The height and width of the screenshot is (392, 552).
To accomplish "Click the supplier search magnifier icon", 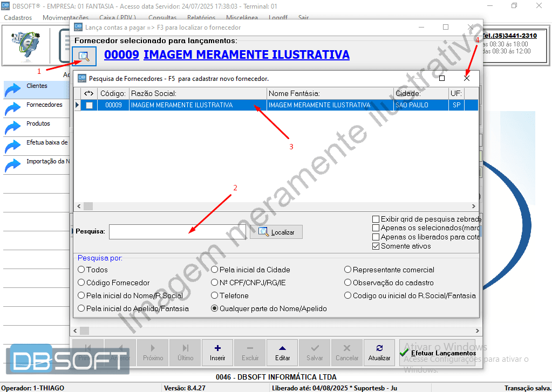I will (x=84, y=56).
